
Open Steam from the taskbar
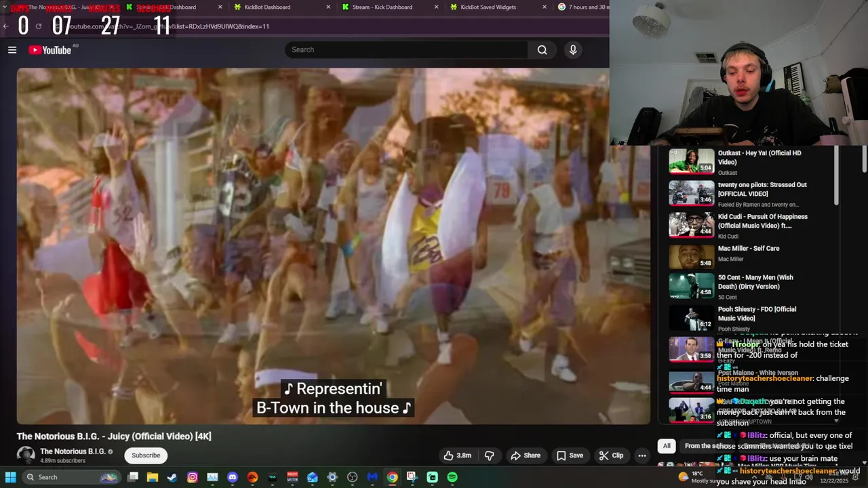pos(172,477)
